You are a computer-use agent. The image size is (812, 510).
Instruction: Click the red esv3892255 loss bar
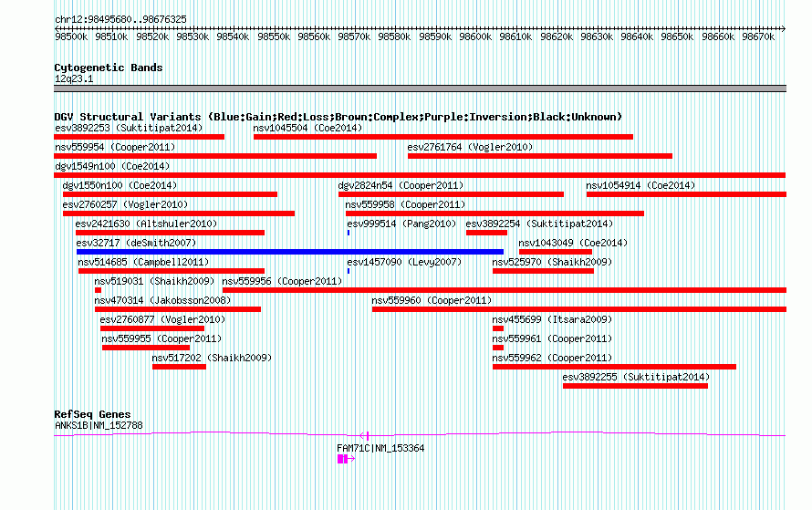[x=635, y=386]
